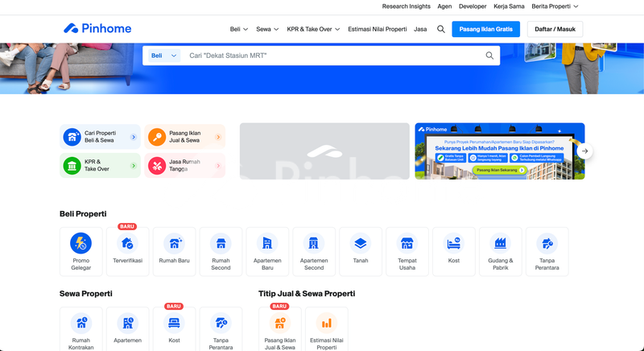Image resolution: width=644 pixels, height=351 pixels.
Task: Click the search magnifier icon in navbar
Action: 441,29
